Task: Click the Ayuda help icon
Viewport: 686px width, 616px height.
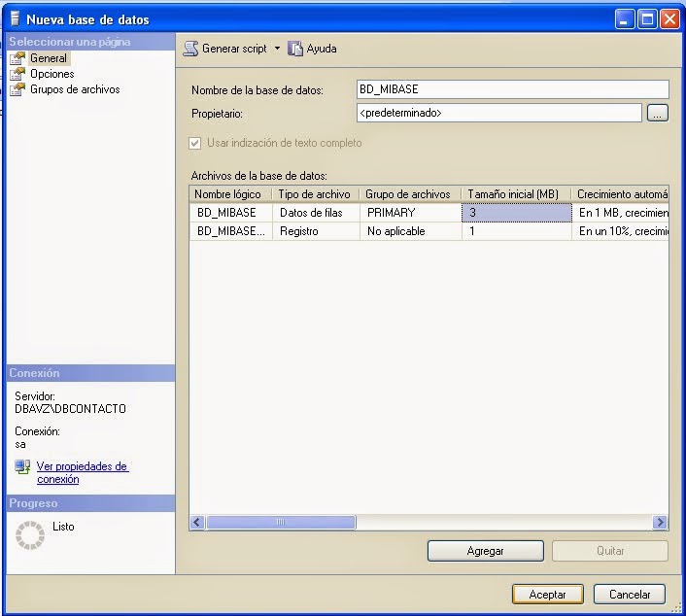Action: pyautogui.click(x=295, y=49)
